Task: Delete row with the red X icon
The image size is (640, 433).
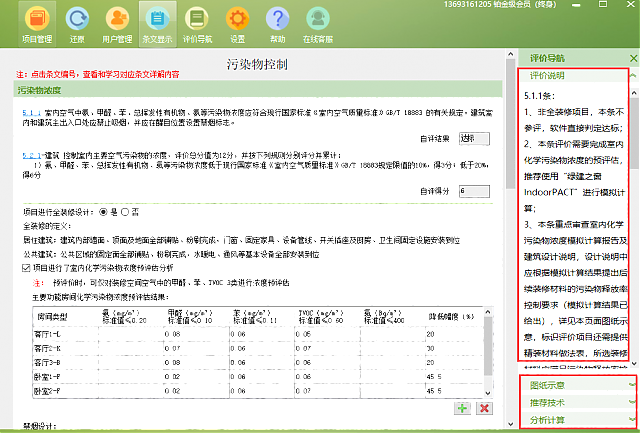Action: coord(485,408)
